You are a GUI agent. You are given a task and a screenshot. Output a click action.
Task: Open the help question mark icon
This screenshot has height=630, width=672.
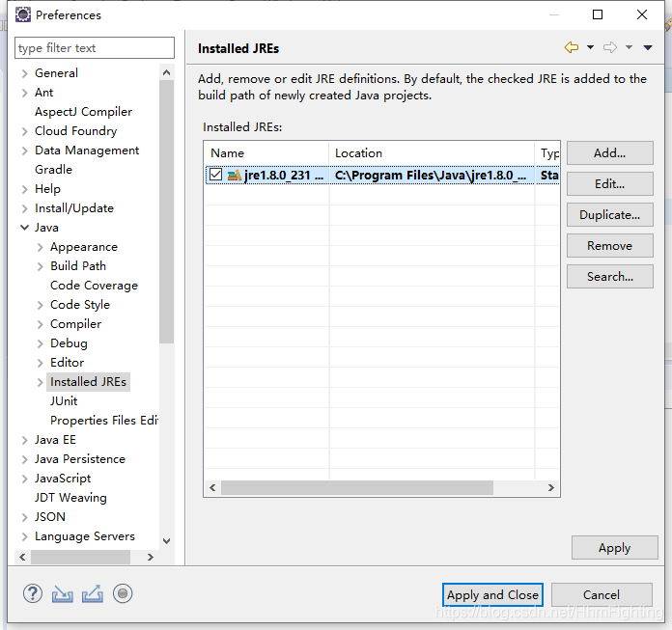click(x=33, y=593)
